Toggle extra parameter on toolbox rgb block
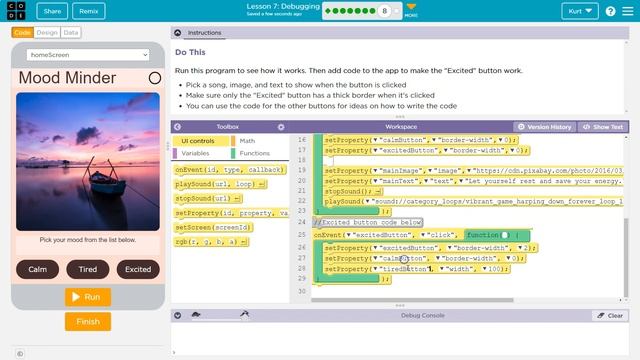The width and height of the screenshot is (640, 360). click(243, 242)
